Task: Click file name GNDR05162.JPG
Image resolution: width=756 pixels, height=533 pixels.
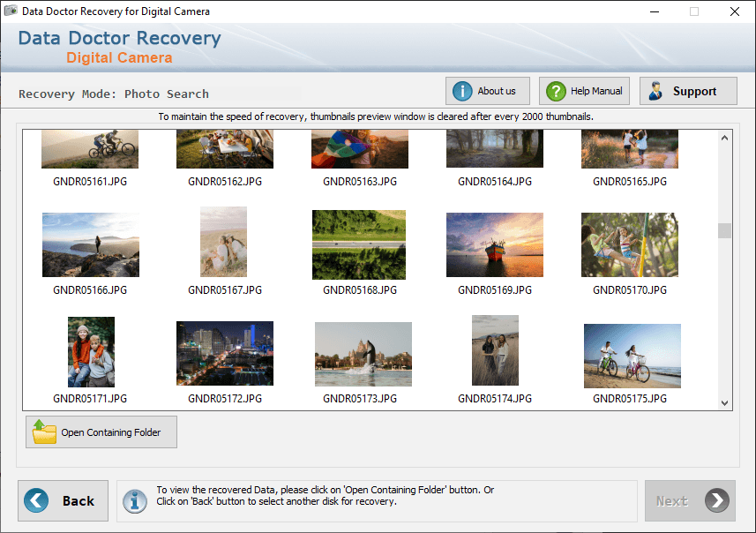Action: (x=225, y=182)
